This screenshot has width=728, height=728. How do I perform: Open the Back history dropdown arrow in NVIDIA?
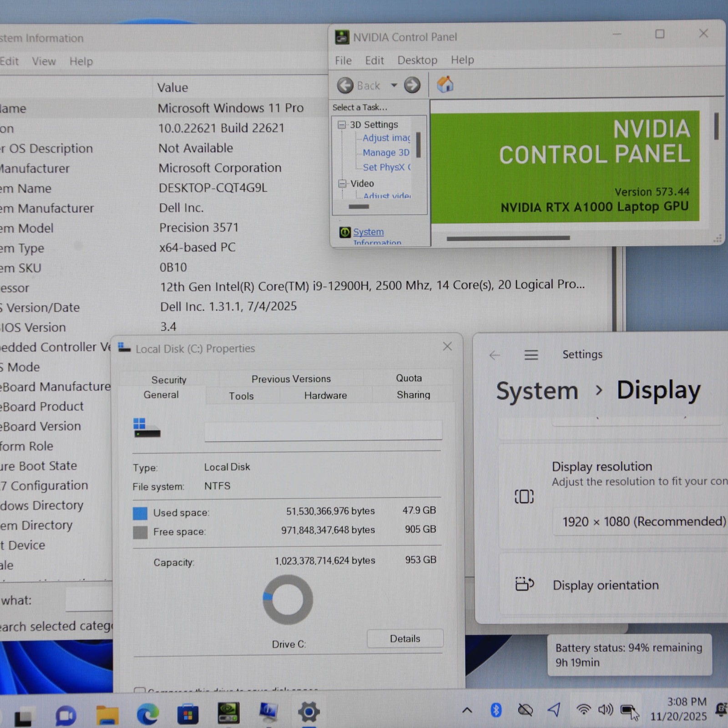pos(394,86)
